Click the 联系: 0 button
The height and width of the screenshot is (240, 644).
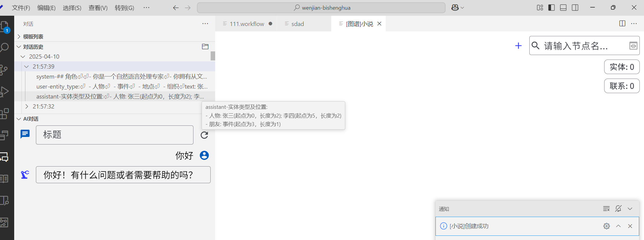621,86
